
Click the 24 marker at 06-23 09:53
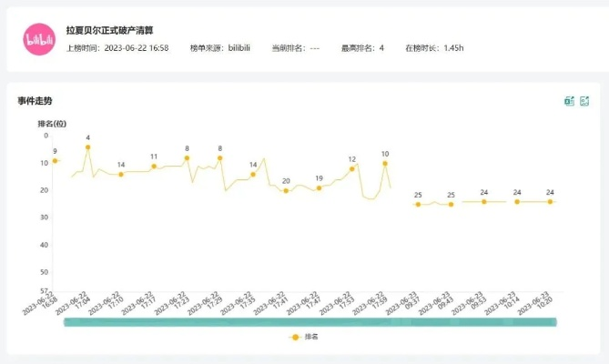pyautogui.click(x=484, y=201)
